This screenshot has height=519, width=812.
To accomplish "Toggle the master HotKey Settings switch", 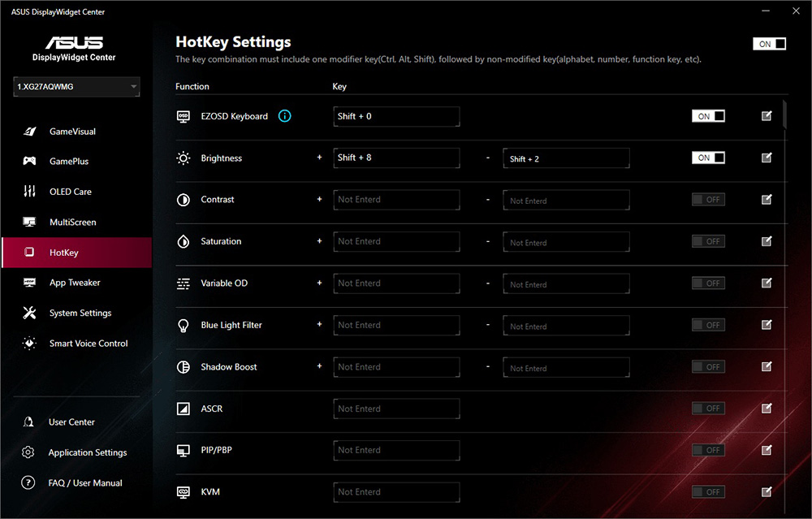I will tap(770, 44).
